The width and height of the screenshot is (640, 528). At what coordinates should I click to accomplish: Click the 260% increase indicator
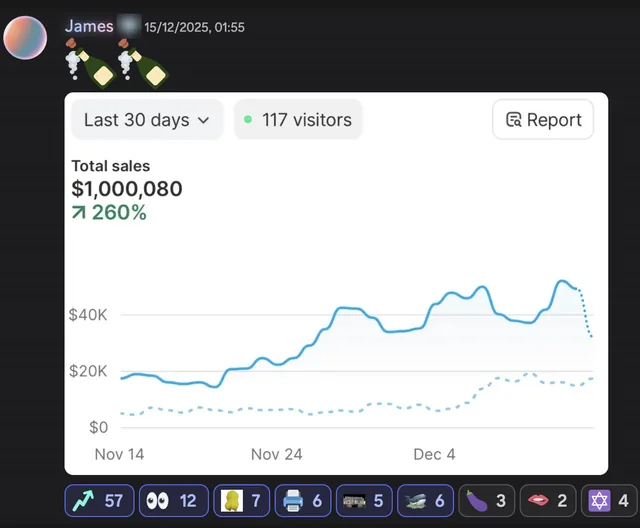click(109, 213)
